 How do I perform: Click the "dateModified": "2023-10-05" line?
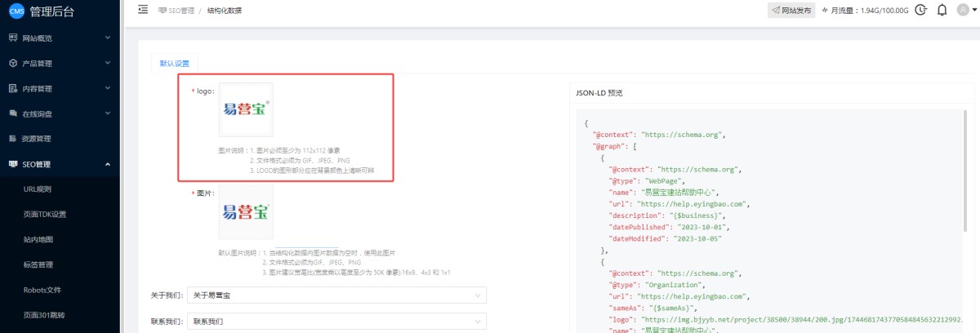click(666, 238)
